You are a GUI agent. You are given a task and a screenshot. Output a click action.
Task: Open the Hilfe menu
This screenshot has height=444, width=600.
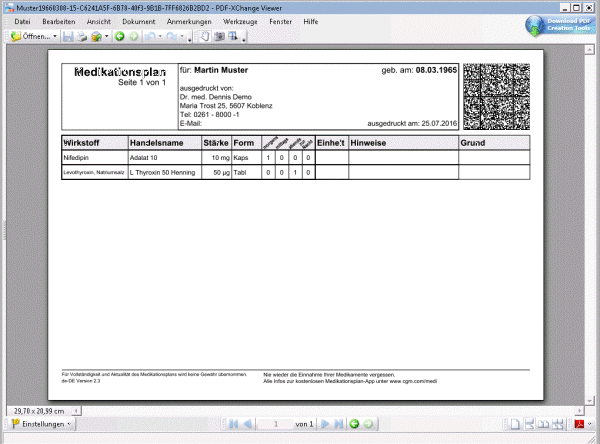pyautogui.click(x=311, y=22)
